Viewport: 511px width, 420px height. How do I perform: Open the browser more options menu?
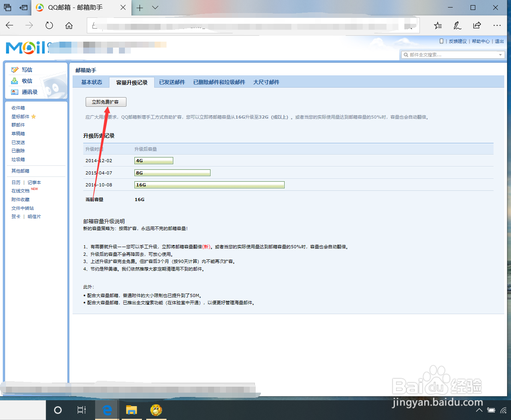coord(497,25)
